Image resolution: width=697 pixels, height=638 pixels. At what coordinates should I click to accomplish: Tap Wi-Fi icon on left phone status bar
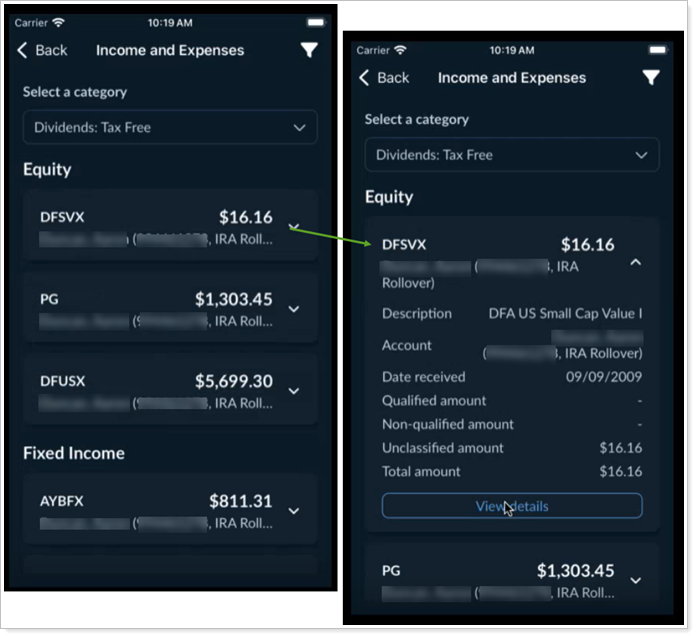coord(58,22)
